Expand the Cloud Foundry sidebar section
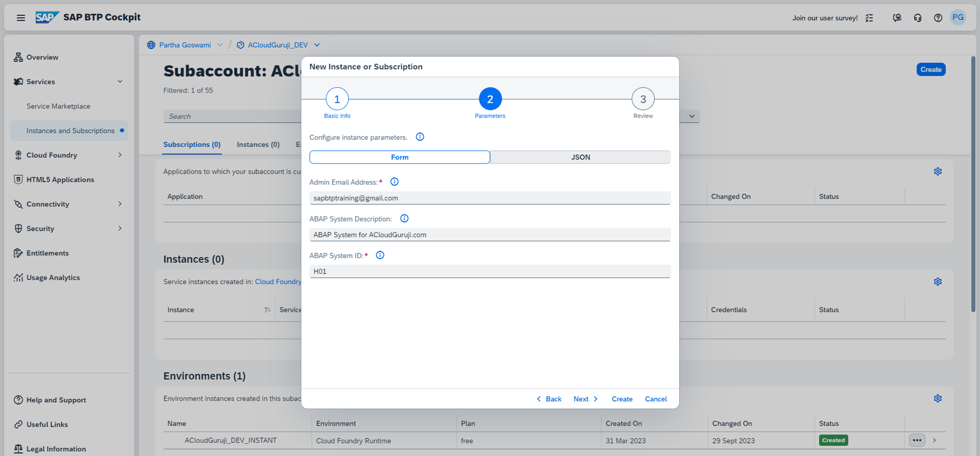Viewport: 980px width, 456px height. [x=120, y=155]
